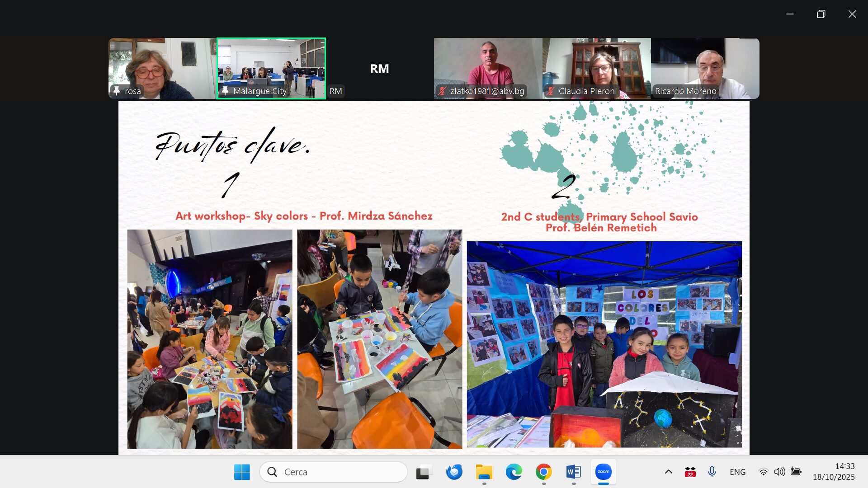Open Thunderbird mail icon in taskbar
868x488 pixels.
pyautogui.click(x=454, y=472)
